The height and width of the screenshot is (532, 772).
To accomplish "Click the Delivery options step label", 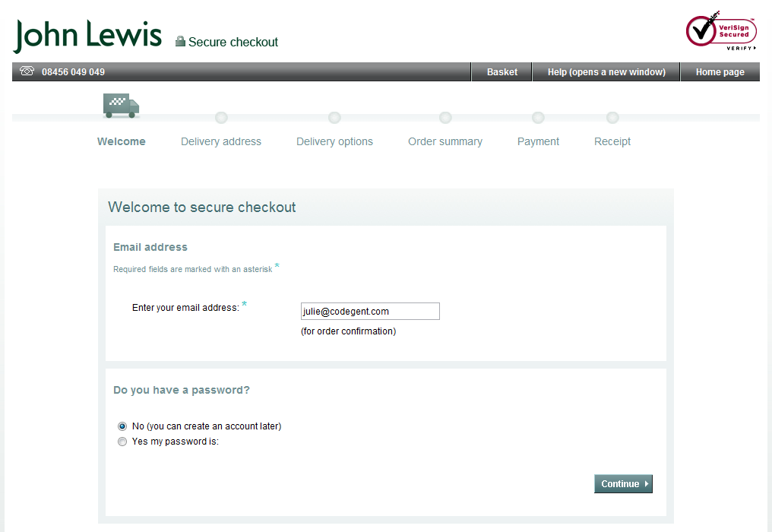I will click(x=334, y=141).
